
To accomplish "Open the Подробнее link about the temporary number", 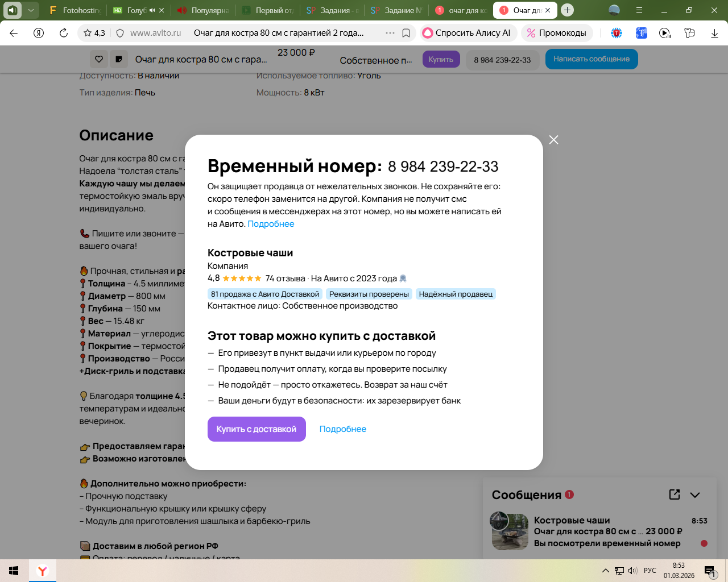I will pos(271,224).
